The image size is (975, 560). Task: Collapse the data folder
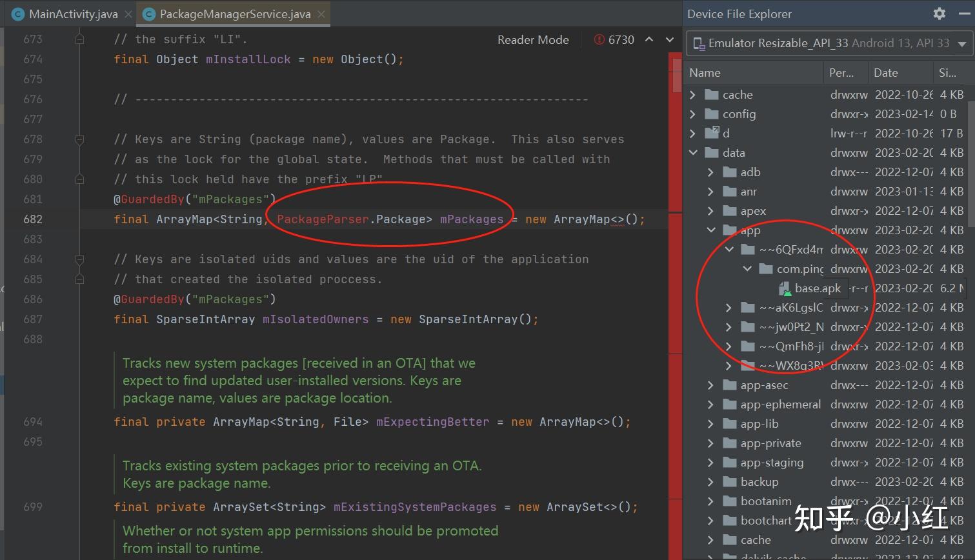click(693, 153)
